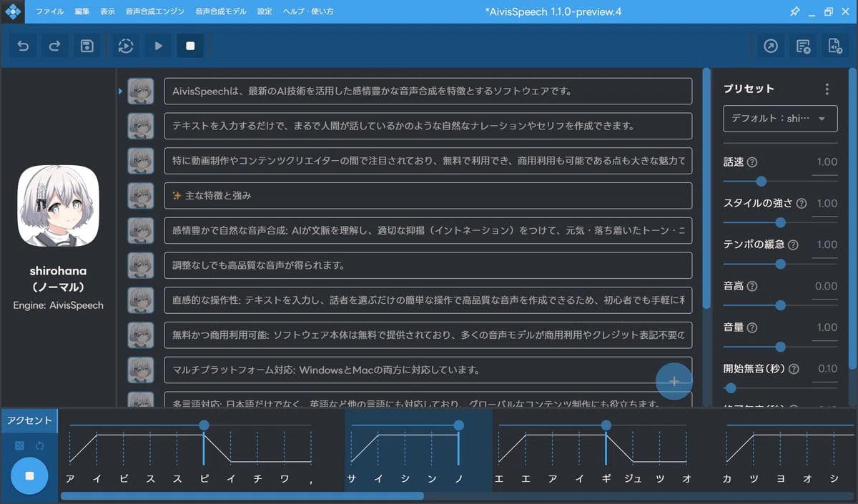858x504 pixels.
Task: Show help for 音量 parameter
Action: [x=752, y=328]
